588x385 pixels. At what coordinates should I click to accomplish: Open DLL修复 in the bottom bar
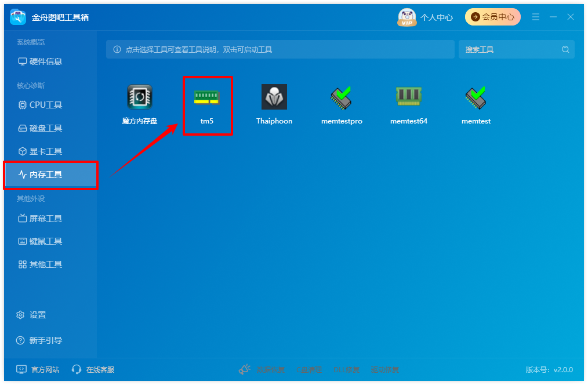[x=346, y=369]
